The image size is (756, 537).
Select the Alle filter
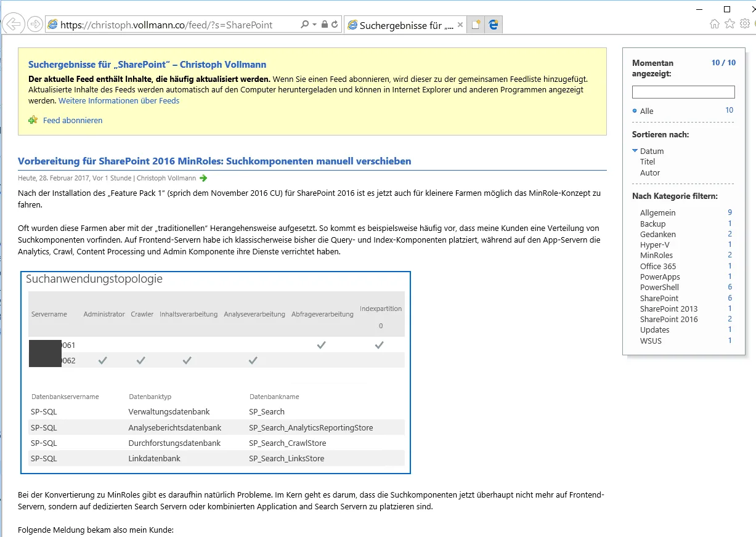647,111
